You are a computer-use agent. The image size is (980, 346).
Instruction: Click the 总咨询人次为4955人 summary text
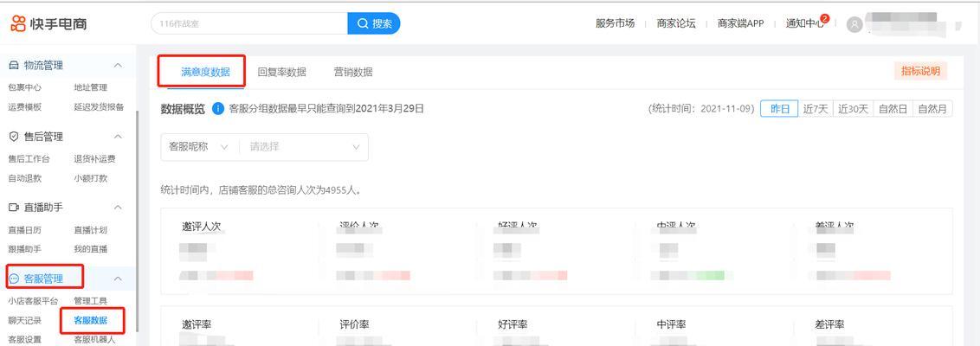click(261, 189)
